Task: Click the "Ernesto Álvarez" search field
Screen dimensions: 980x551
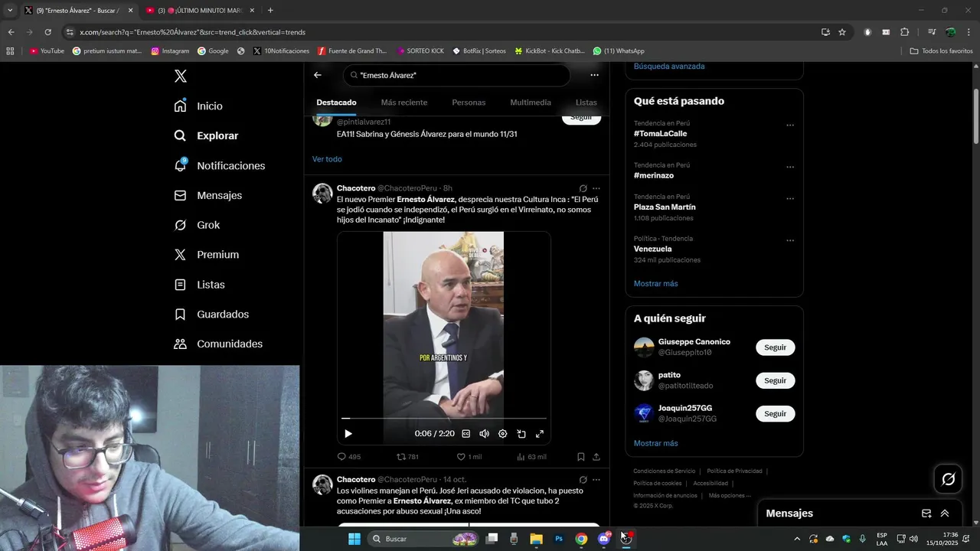Action: [x=457, y=75]
